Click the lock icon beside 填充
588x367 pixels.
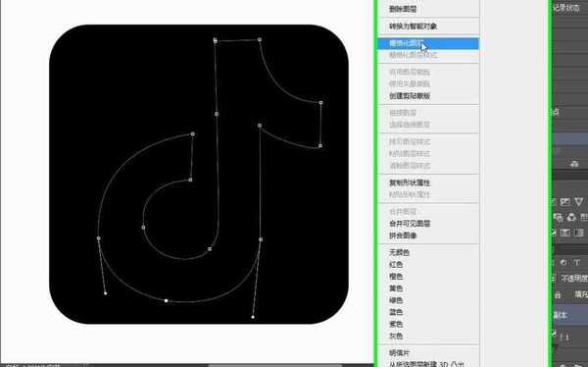[558, 295]
